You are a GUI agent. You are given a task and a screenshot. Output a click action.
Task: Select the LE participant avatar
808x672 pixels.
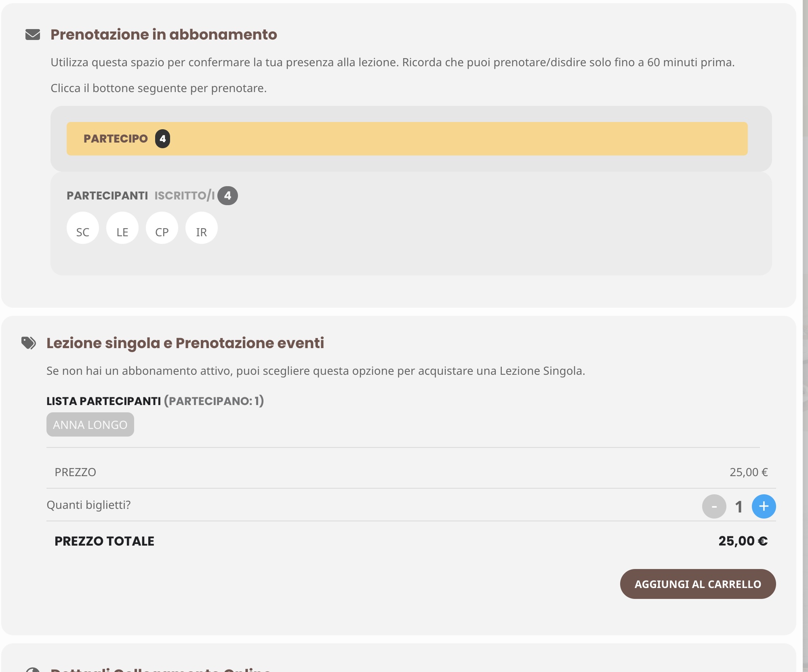point(122,228)
